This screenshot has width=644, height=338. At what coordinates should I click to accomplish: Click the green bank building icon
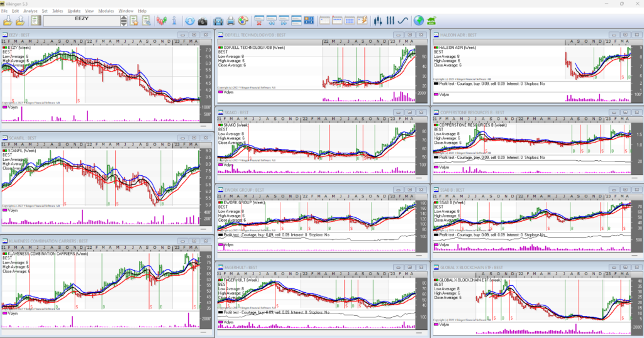[431, 21]
